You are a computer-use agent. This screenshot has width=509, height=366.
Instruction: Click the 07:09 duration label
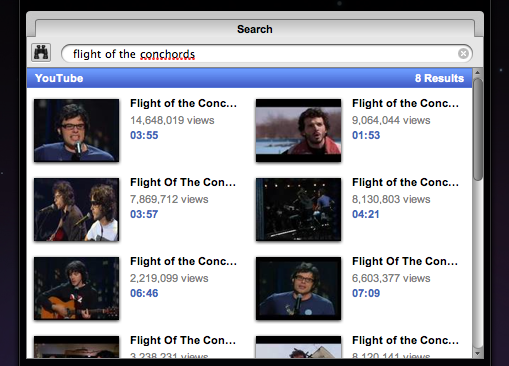pyautogui.click(x=366, y=293)
